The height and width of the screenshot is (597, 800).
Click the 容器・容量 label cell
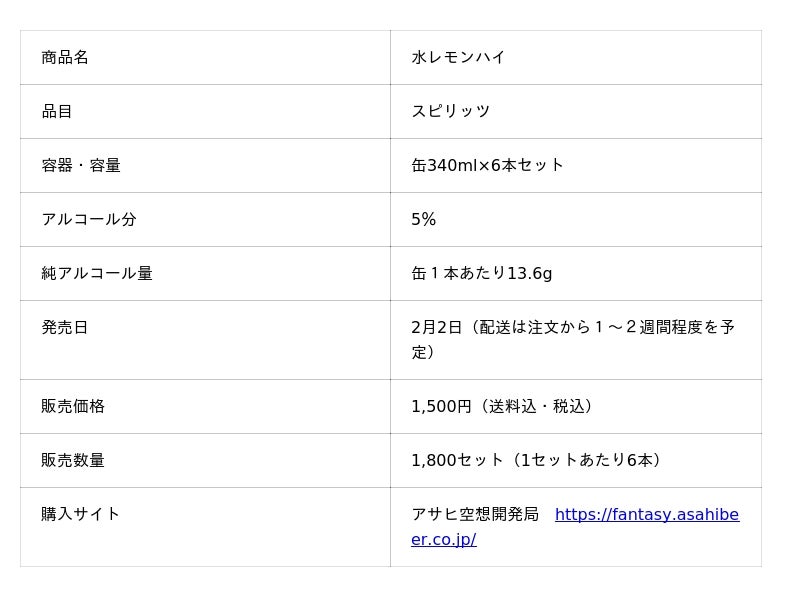click(x=81, y=166)
